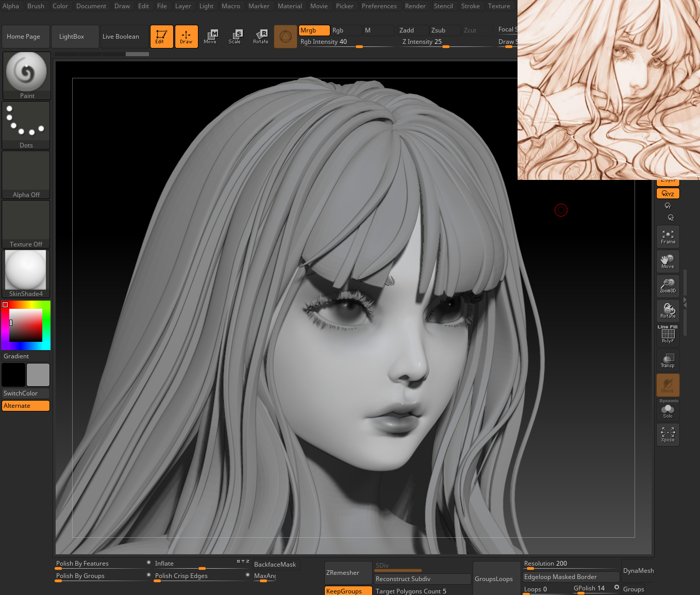Select the black secondary color swatch
The height and width of the screenshot is (595, 700).
click(13, 375)
